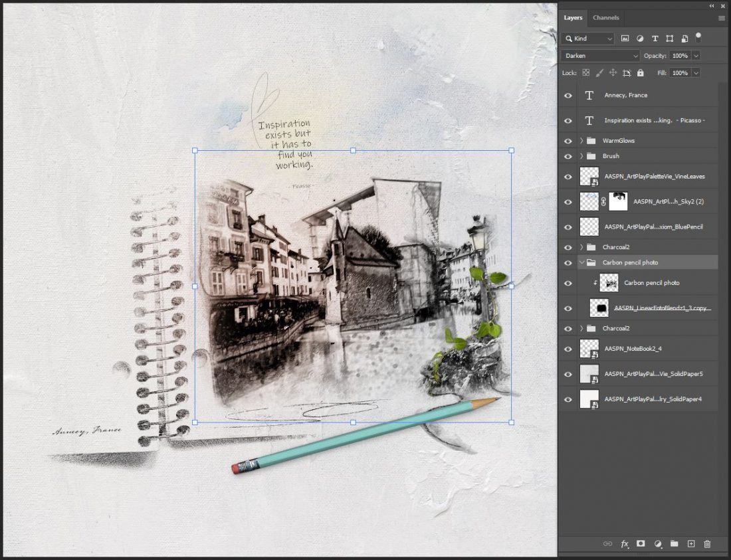Screen dimensions: 731x560
Task: Select the SolidPaper5 layer name
Action: click(653, 373)
